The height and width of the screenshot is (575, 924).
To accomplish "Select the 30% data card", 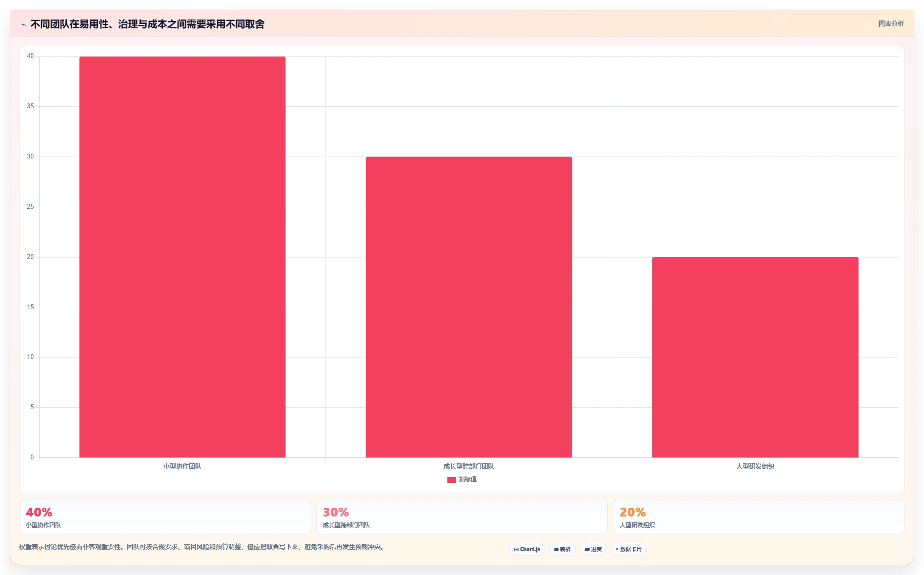I will pos(462,517).
